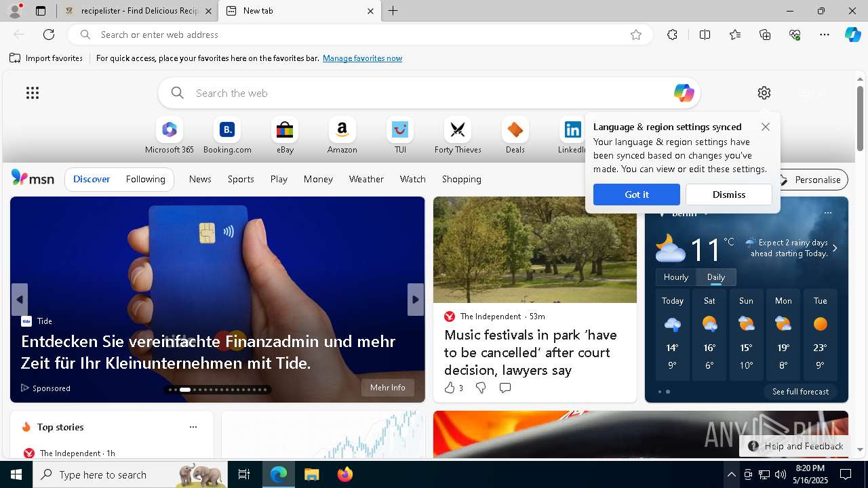Open the Copilot sidebar icon

(x=852, y=35)
